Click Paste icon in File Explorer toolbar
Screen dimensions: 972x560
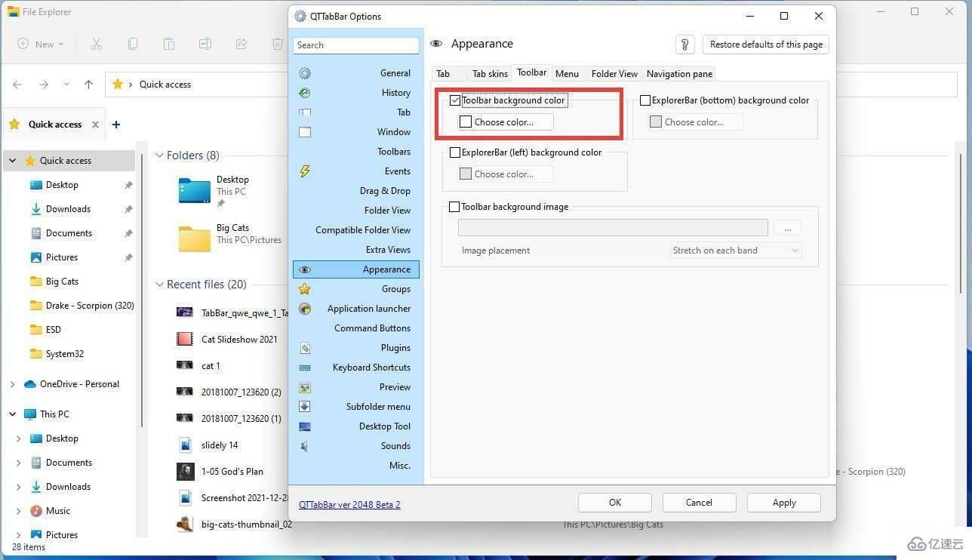pos(169,44)
